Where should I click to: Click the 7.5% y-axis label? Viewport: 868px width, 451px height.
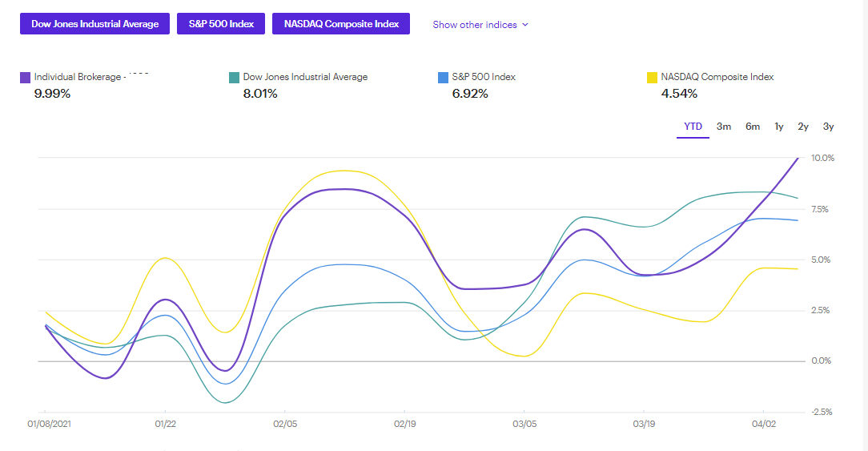tap(820, 209)
